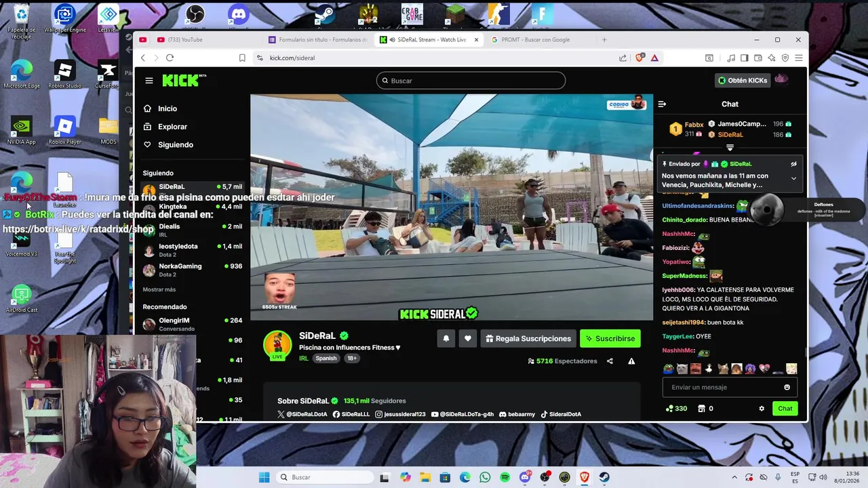Bookmark this page with bookmark icon
The image size is (868, 488).
point(242,58)
